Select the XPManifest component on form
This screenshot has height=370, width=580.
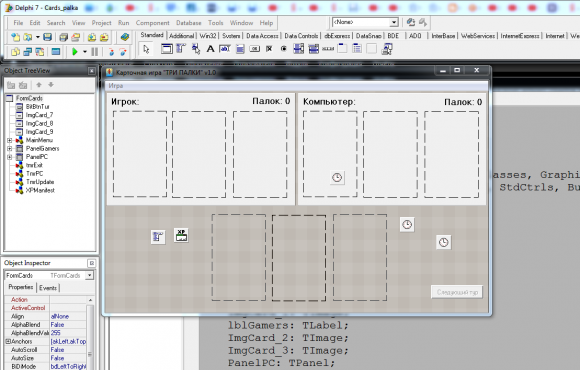(181, 235)
